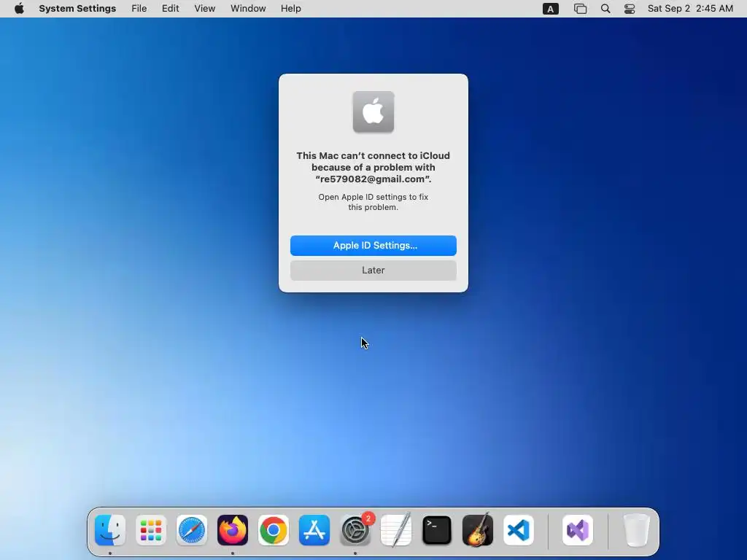Screen dimensions: 747x560
Task: Click the gray Apple logo in dialog
Action: (x=373, y=112)
